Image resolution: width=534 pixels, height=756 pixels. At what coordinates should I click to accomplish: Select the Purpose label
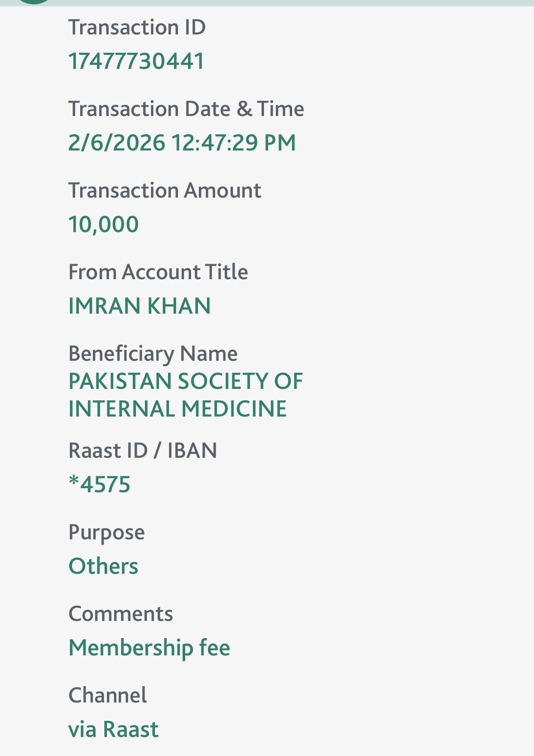point(106,533)
